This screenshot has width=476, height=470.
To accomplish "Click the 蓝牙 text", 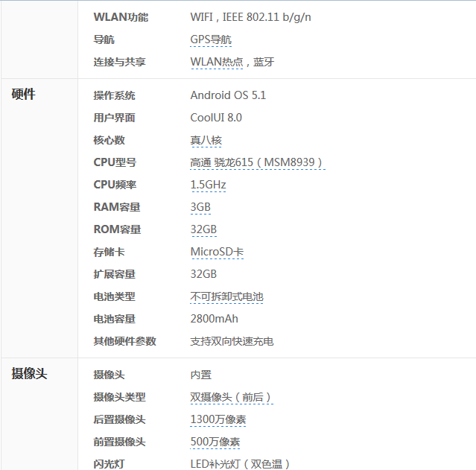I will click(264, 63).
